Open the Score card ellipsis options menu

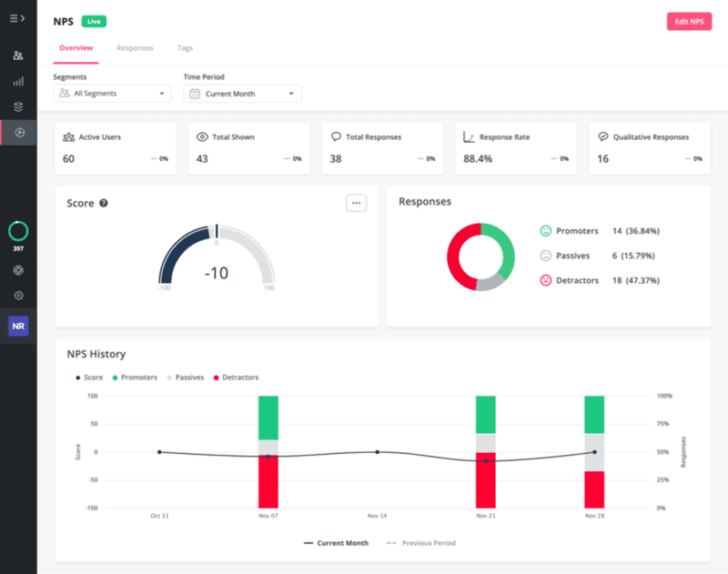(x=356, y=202)
